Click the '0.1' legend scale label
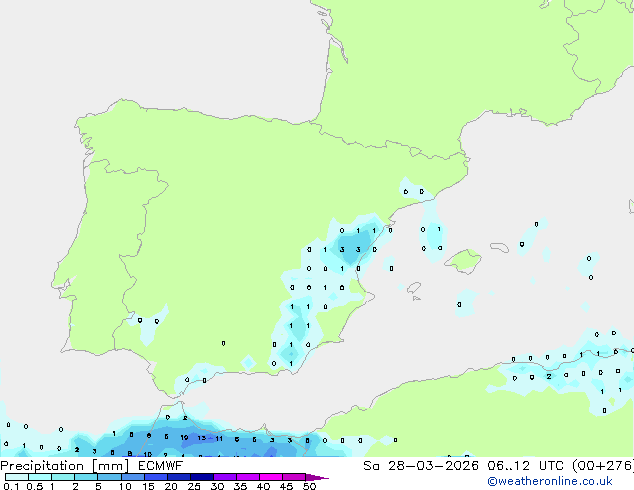The height and width of the screenshot is (490, 634). 11,486
